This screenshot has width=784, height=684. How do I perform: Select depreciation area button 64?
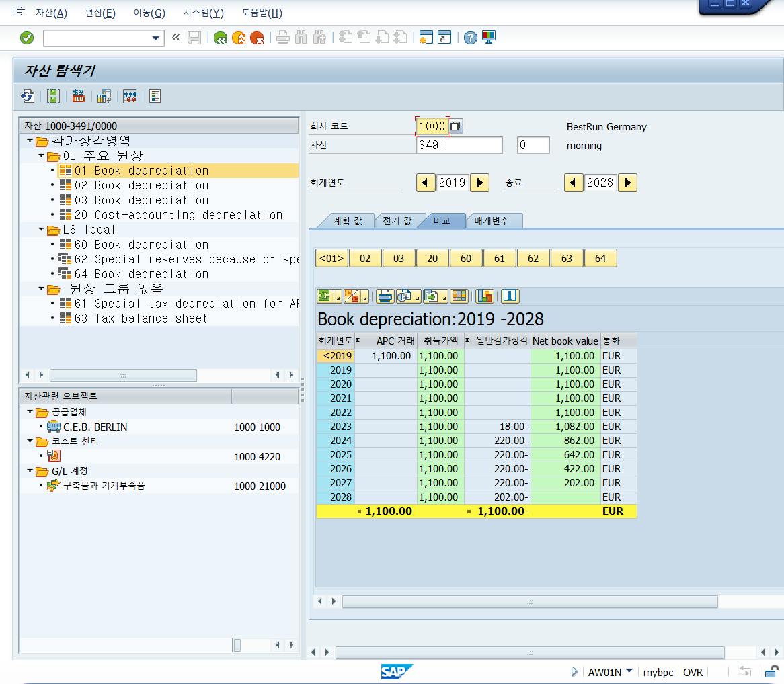tap(600, 258)
